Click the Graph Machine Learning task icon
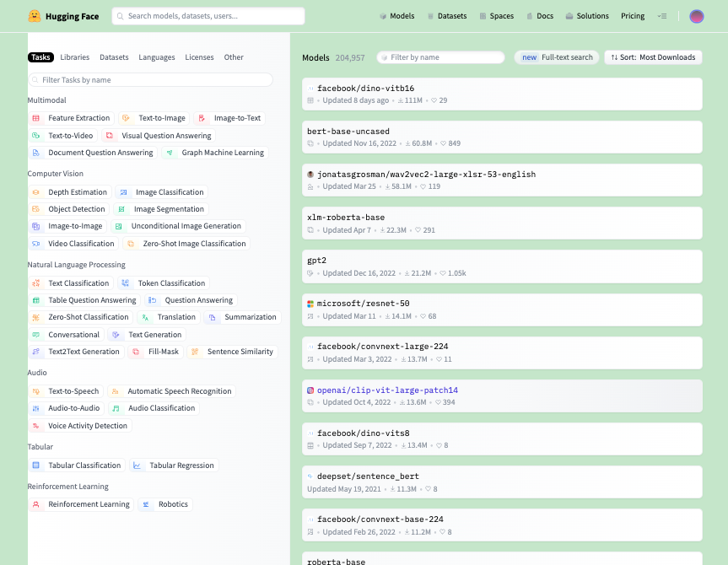728x565 pixels. 170,153
